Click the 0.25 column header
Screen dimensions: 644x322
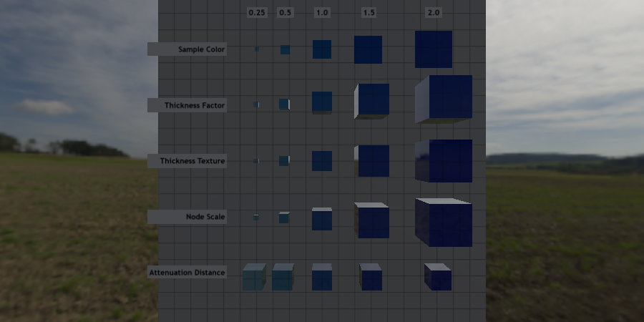click(x=256, y=13)
